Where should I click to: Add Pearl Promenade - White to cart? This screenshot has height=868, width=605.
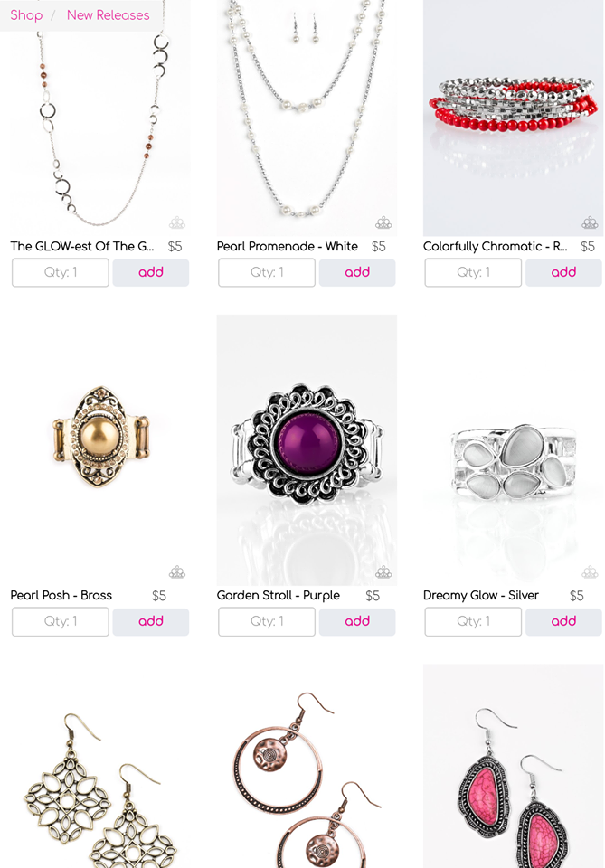pos(357,272)
